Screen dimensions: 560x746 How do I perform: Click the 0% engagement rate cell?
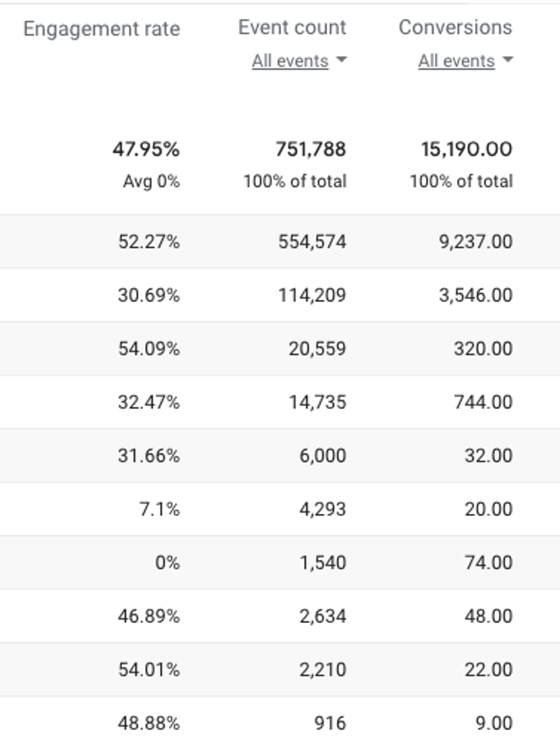tap(168, 561)
